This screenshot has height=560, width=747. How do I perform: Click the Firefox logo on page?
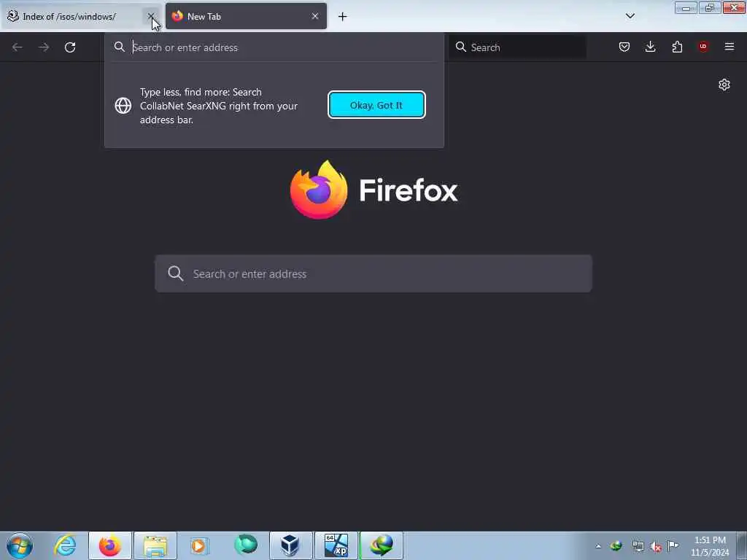coord(319,190)
